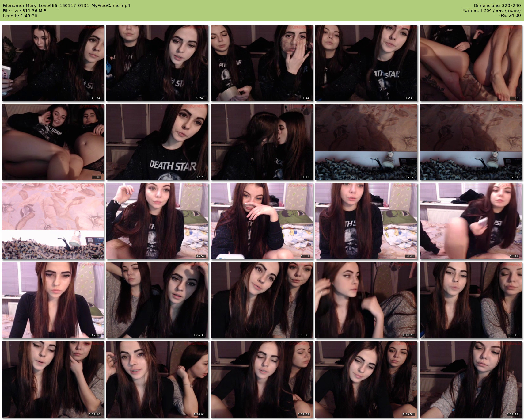524x420 pixels.
Task: Click the Dimensions 320x240 label
Action: [x=497, y=6]
